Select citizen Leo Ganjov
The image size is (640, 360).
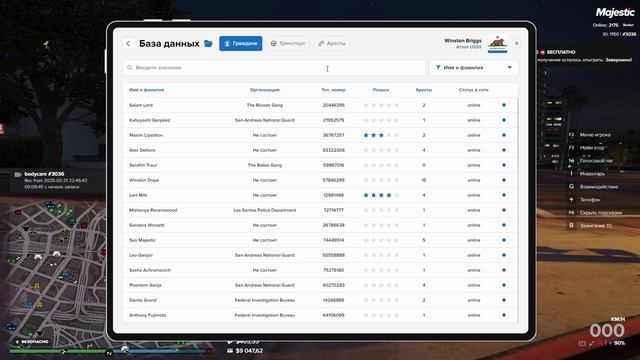tap(141, 255)
